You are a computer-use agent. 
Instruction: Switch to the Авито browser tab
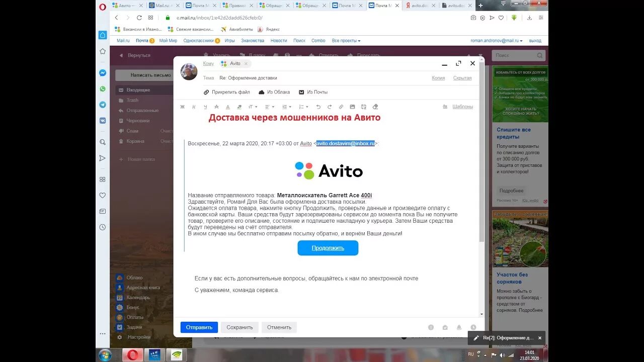127,6
